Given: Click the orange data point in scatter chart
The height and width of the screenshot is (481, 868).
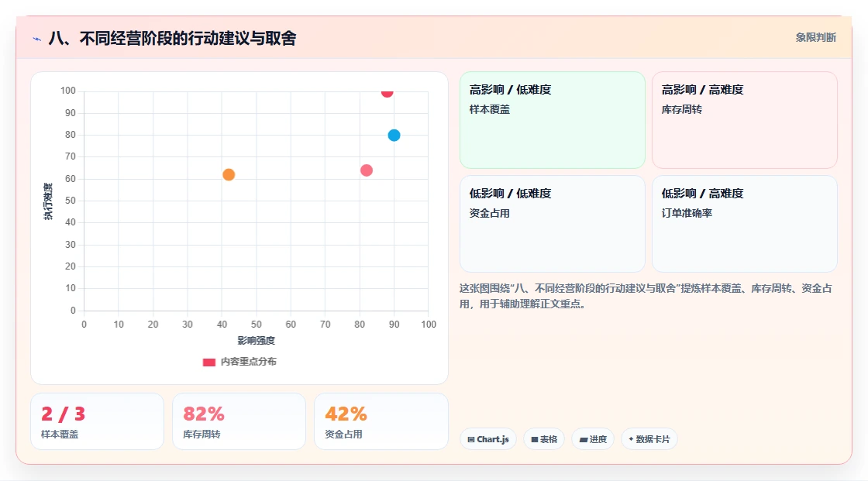Looking at the screenshot, I should (x=229, y=175).
